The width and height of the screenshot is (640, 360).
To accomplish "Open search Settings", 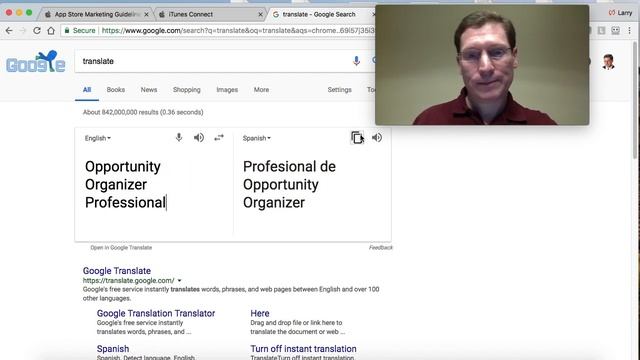I will pos(339,90).
